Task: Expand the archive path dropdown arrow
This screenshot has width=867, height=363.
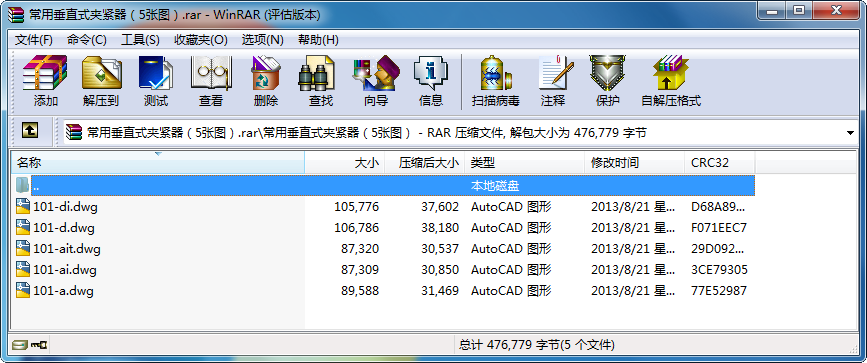Action: (x=850, y=133)
